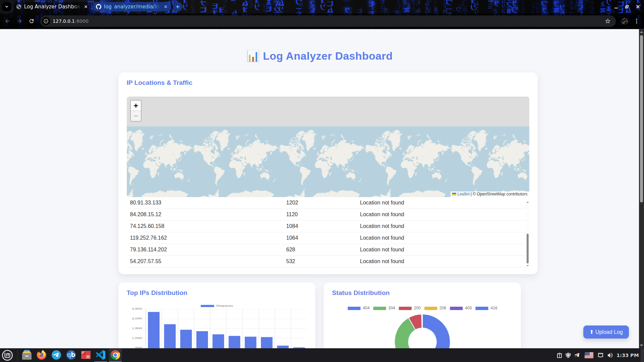Open a new browser tab
The image size is (644, 362).
point(178,7)
